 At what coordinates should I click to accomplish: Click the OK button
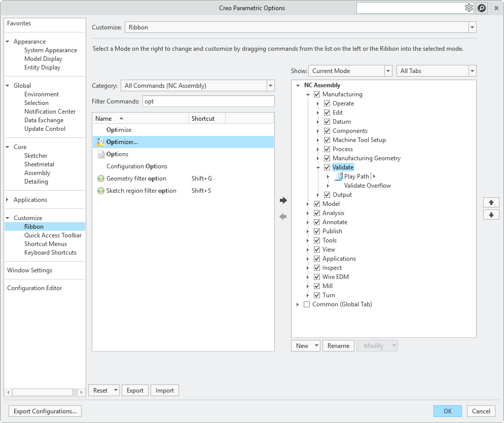pos(447,411)
